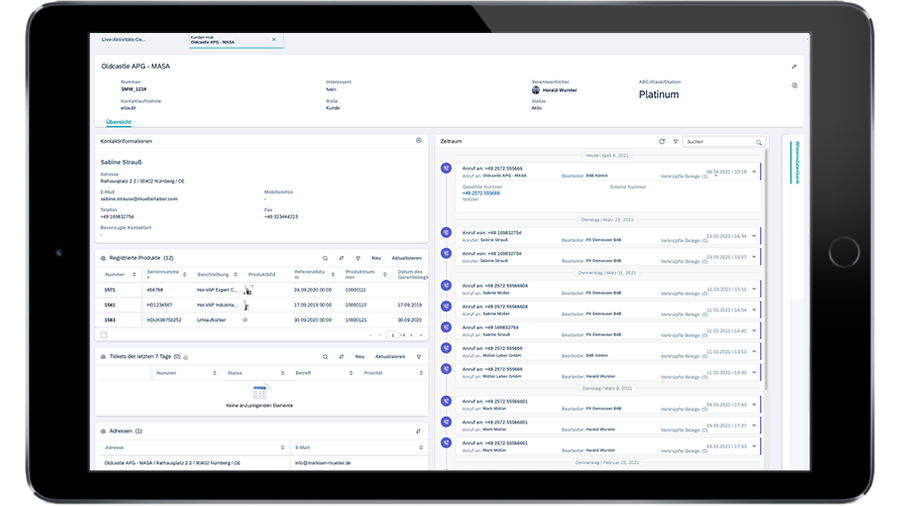Click the sort icon in Registrierte Produkte

[341, 257]
